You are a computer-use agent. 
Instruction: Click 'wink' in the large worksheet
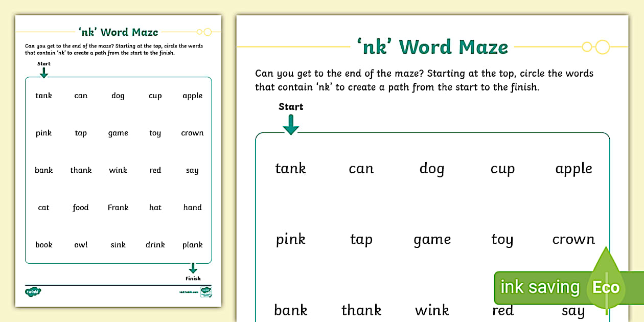tap(432, 310)
